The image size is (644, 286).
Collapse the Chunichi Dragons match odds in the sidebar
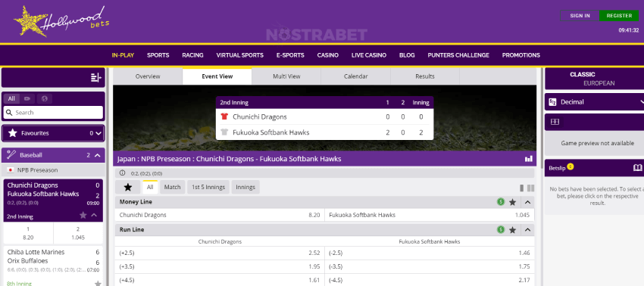94,215
